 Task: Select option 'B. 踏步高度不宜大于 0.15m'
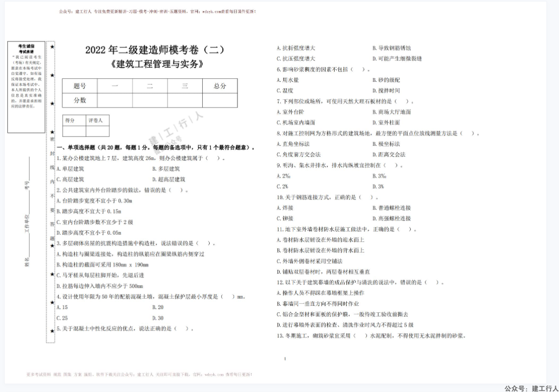pos(89,211)
